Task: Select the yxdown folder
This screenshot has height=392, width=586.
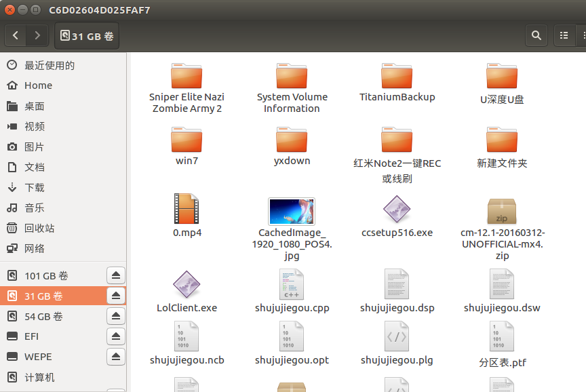Action: (292, 146)
